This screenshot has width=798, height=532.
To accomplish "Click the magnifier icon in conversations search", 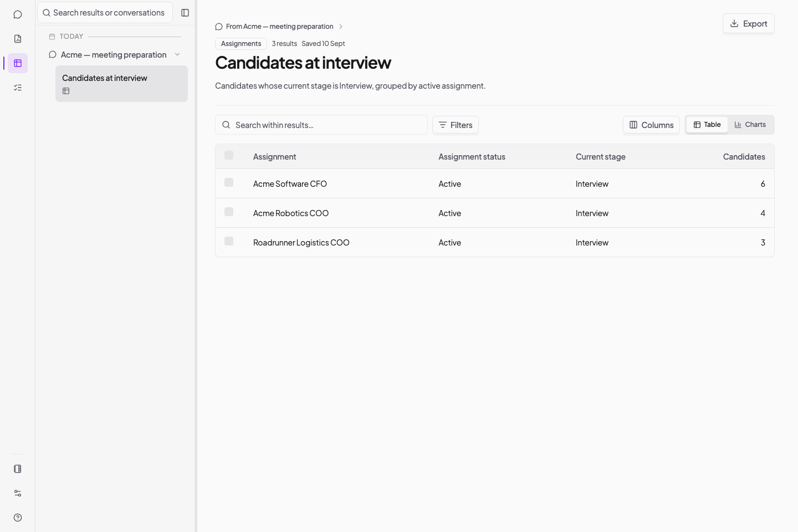I will [x=47, y=13].
